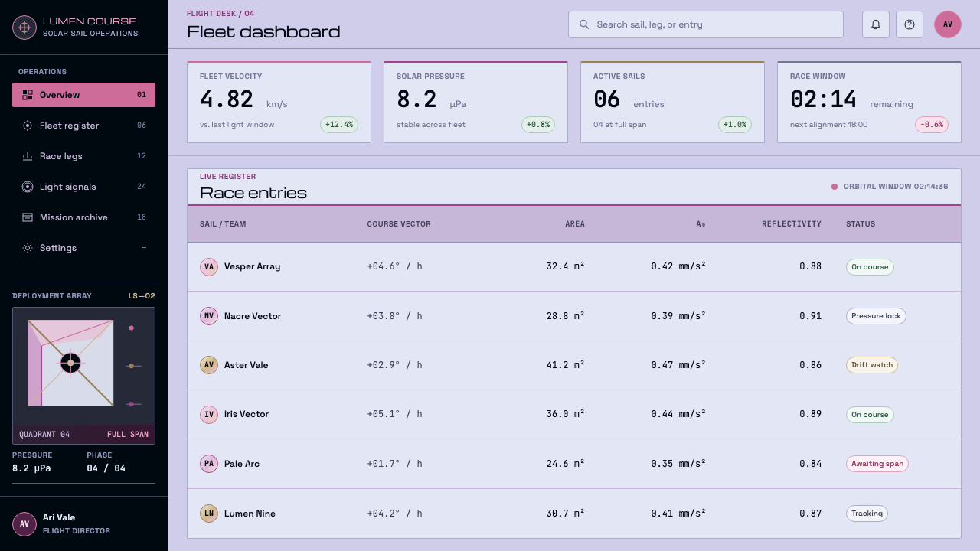Click the 0.91 reflectivity value

pyautogui.click(x=810, y=316)
